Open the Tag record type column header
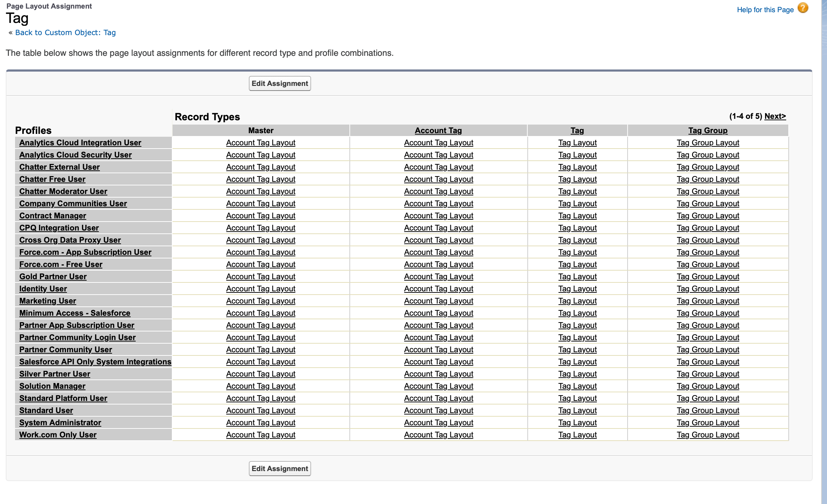Viewport: 827px width, 504px height. (577, 131)
